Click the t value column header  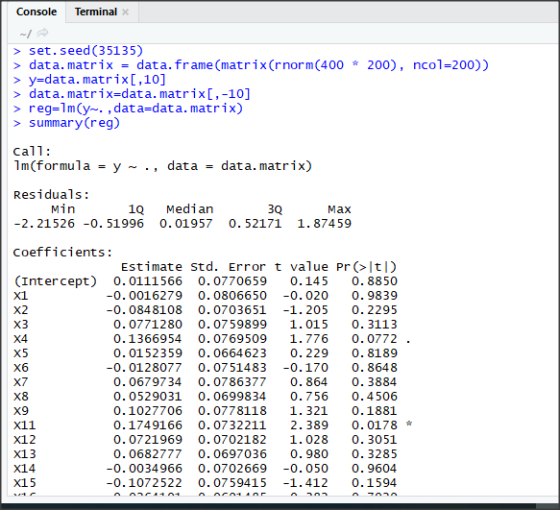[301, 267]
